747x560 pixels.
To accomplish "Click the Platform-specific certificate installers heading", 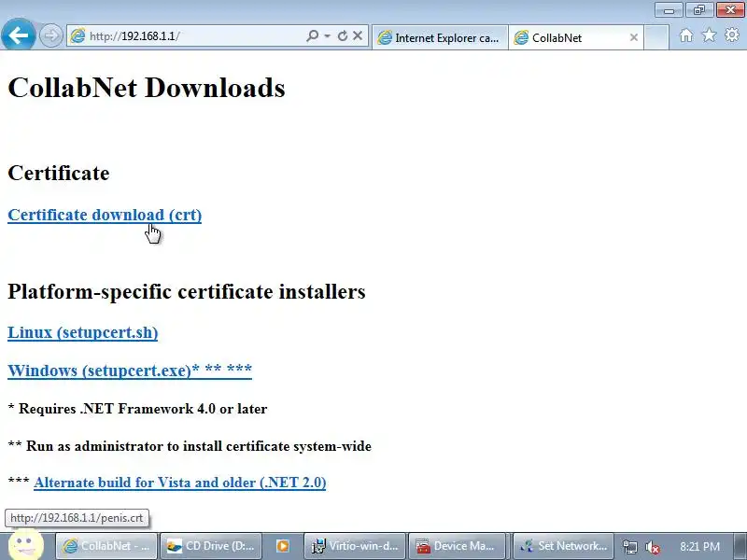I will point(187,291).
